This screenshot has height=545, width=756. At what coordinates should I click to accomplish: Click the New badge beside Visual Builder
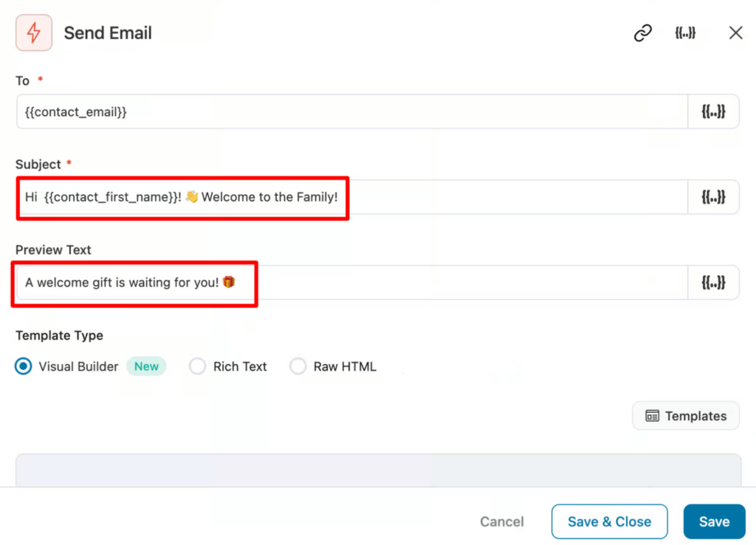tap(146, 366)
